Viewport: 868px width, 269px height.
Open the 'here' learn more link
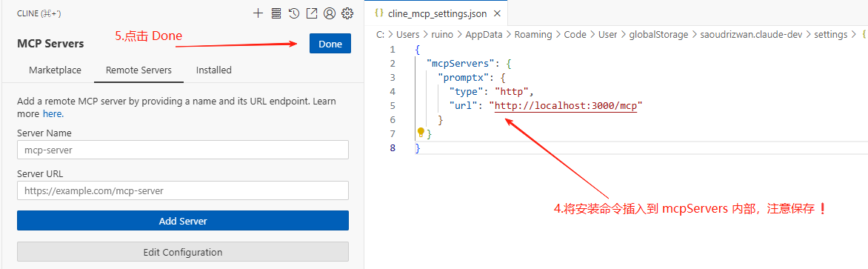[53, 114]
